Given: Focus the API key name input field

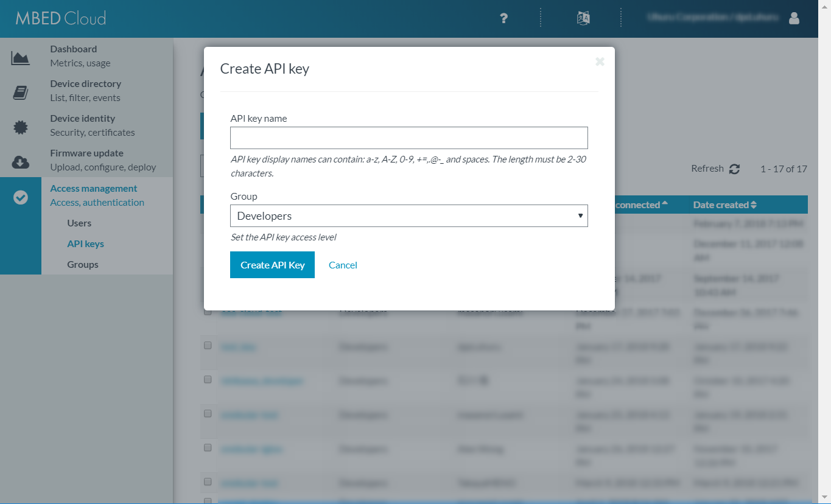Looking at the screenshot, I should [408, 138].
